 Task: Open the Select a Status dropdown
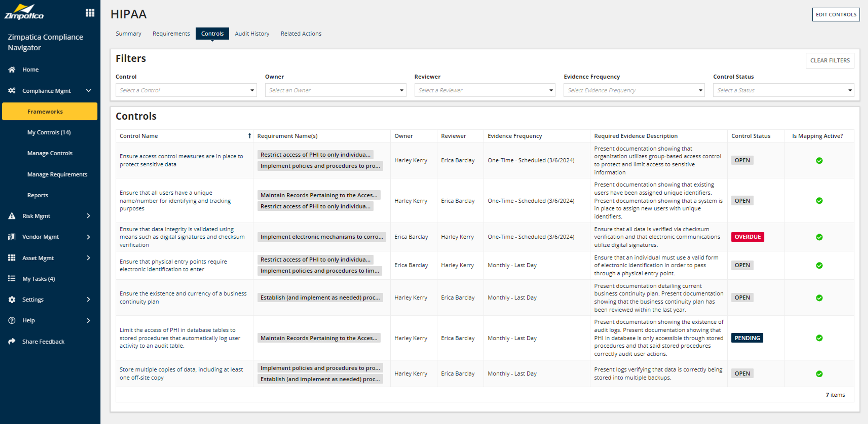(783, 90)
